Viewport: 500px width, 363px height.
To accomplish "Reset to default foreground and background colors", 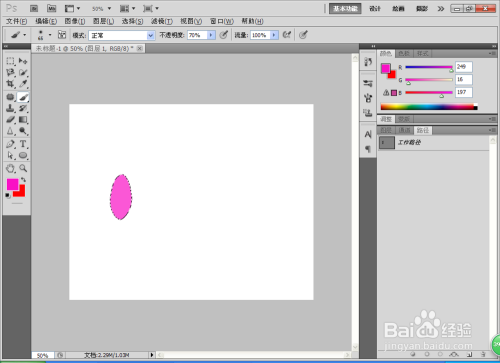I will point(8,196).
